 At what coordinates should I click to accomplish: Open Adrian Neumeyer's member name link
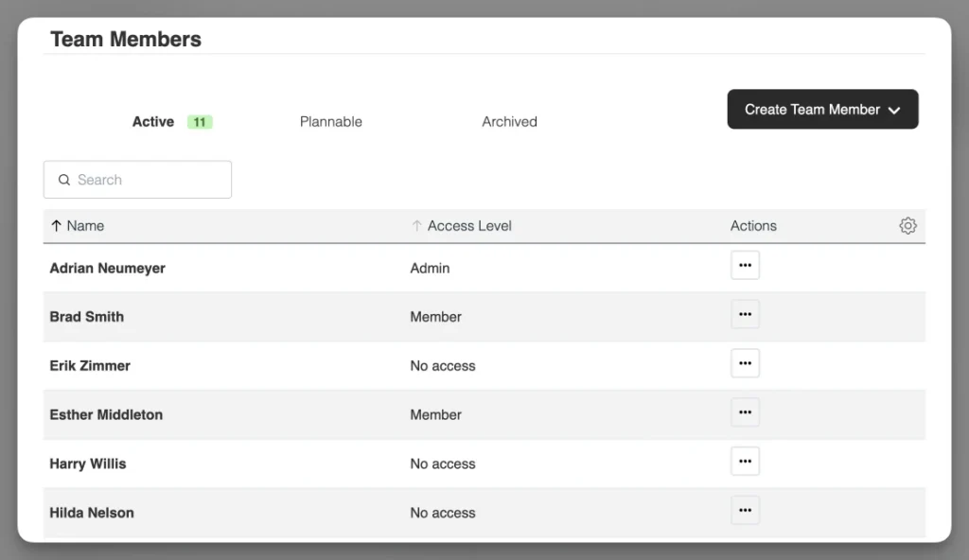107,269
